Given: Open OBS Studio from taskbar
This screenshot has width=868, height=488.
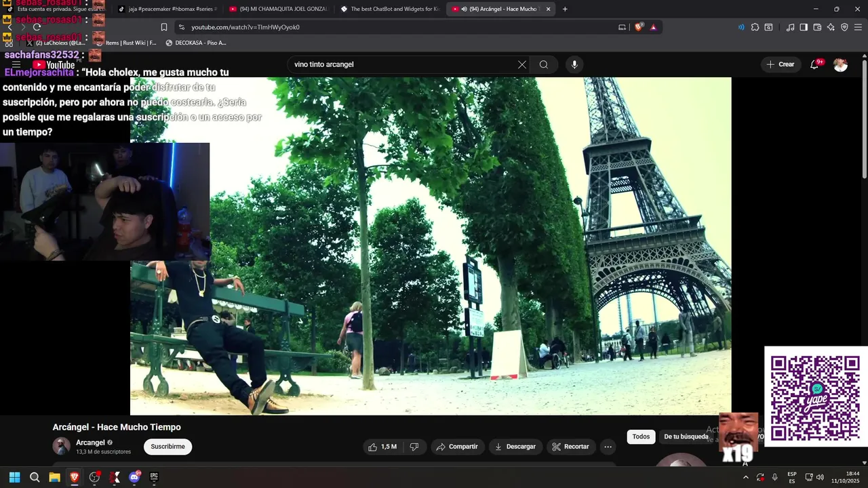Looking at the screenshot, I should pos(94,477).
